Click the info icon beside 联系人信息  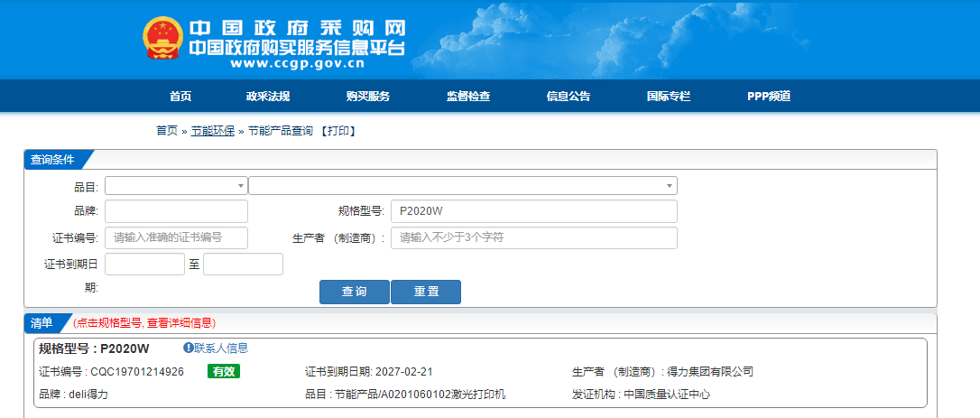pos(189,348)
